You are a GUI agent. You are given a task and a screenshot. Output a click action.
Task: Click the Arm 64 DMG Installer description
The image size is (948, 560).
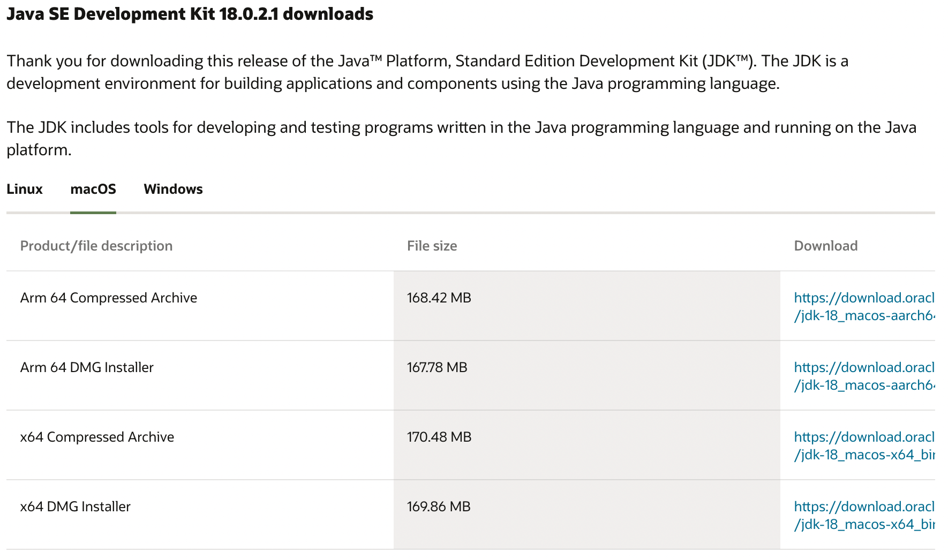(87, 367)
